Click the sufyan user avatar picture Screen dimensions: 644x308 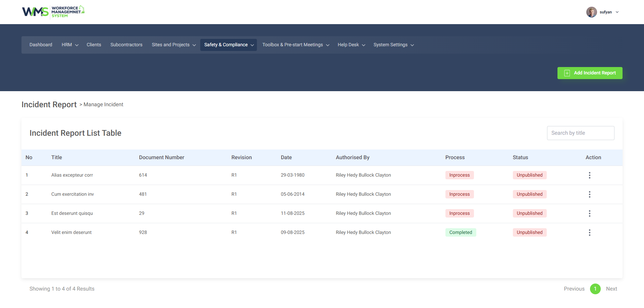point(591,12)
